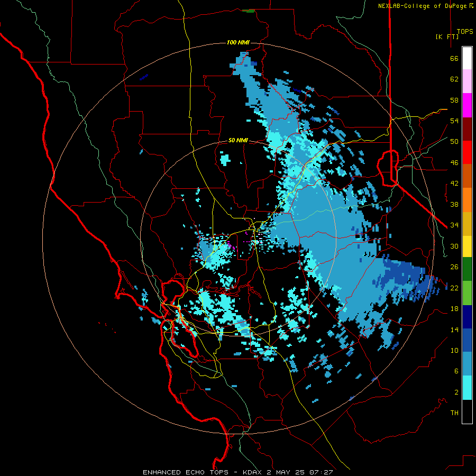
Task: Click the legend value 62
Action: click(x=454, y=79)
